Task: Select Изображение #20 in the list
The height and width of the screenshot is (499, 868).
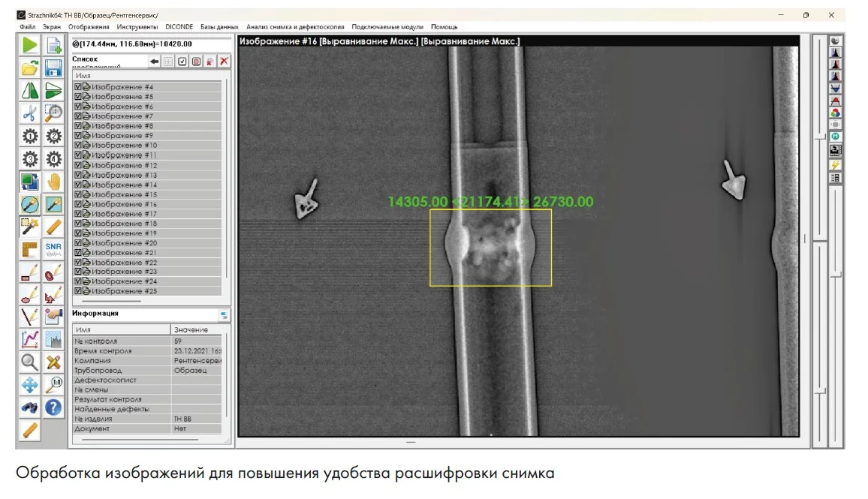Action: [147, 243]
